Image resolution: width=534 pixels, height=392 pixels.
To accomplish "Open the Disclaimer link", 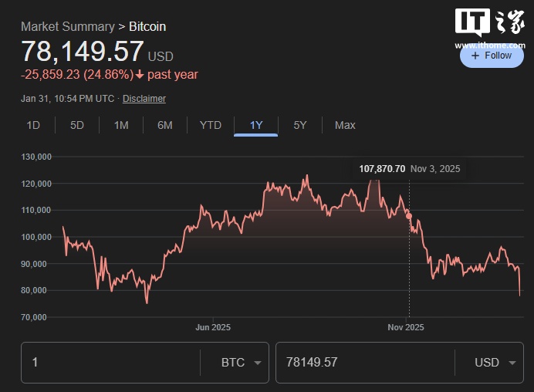I will (x=144, y=99).
